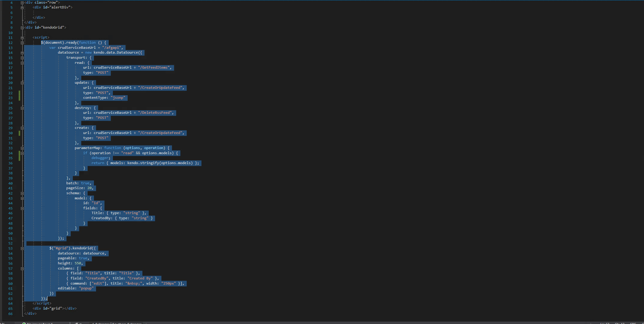The width and height of the screenshot is (644, 324).
Task: Click line number 10 in the gutter
Action: pyautogui.click(x=11, y=33)
